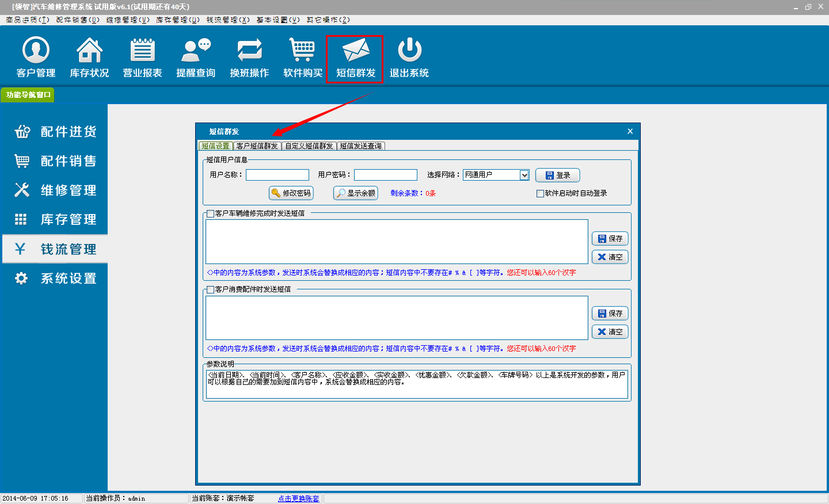Open 提醒查询 reminder query icon

coord(196,57)
